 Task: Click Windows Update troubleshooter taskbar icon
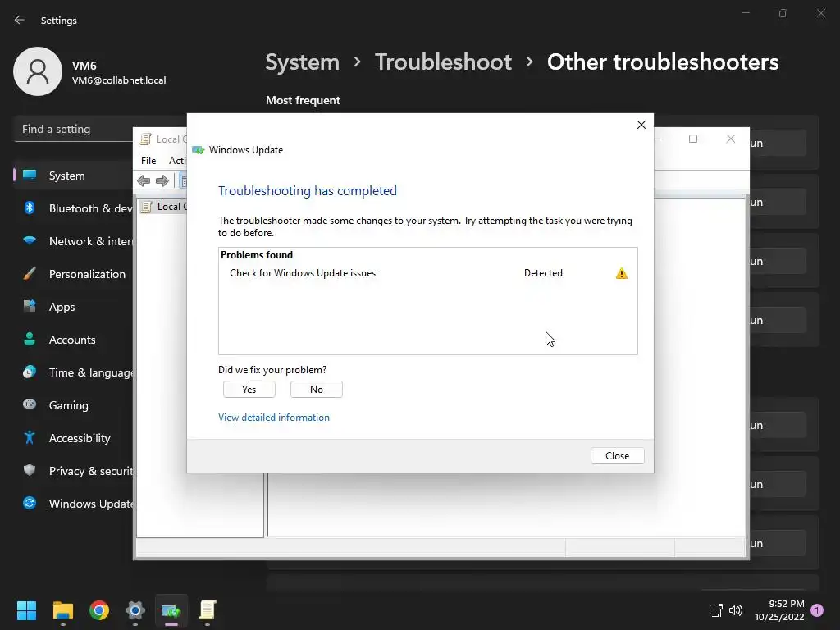pyautogui.click(x=171, y=610)
